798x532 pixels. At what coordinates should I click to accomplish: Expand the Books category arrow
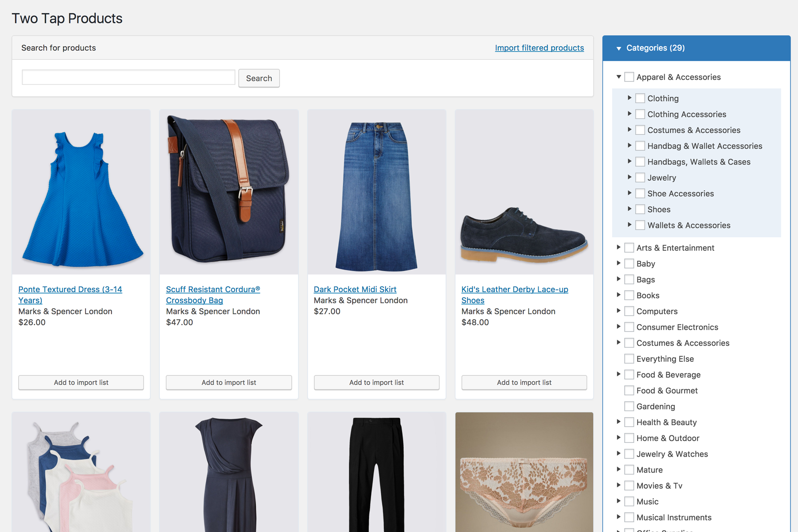618,295
